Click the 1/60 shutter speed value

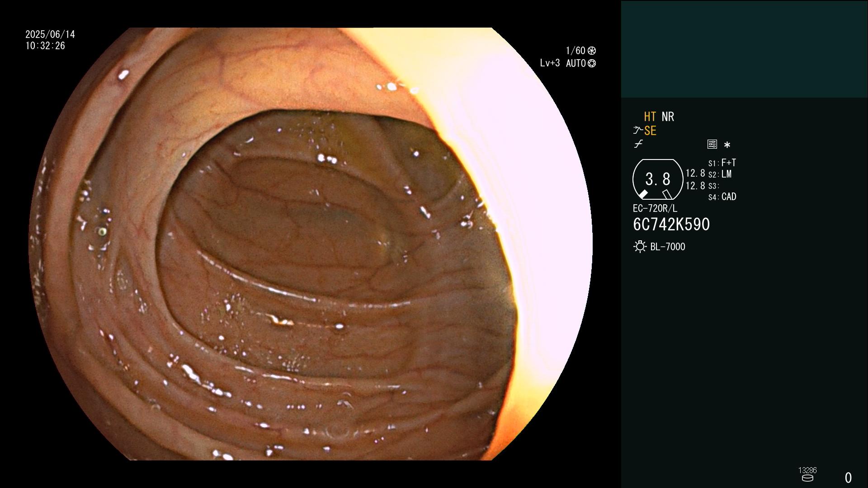576,51
